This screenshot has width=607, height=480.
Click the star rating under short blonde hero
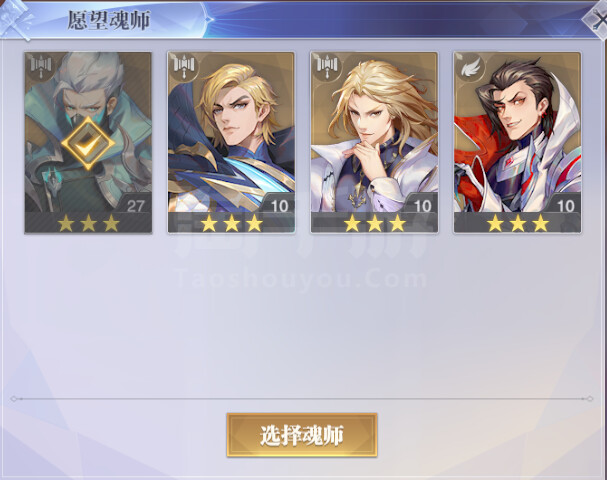[x=231, y=223]
